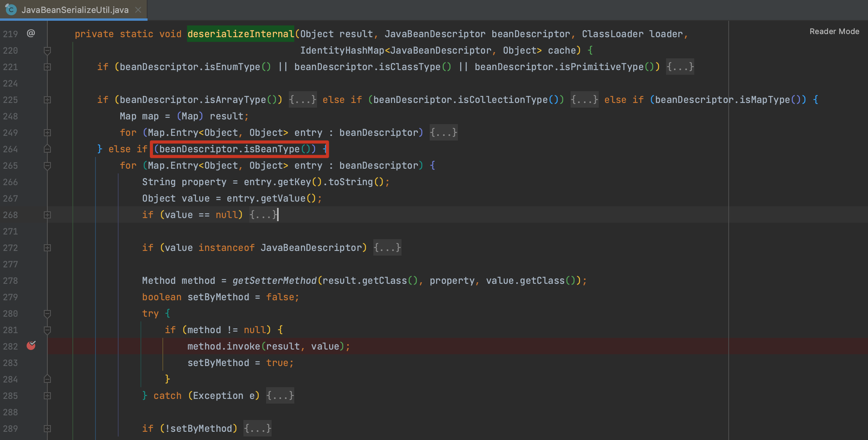Expand the folded block at line 289
The image size is (868, 440).
pyautogui.click(x=47, y=429)
